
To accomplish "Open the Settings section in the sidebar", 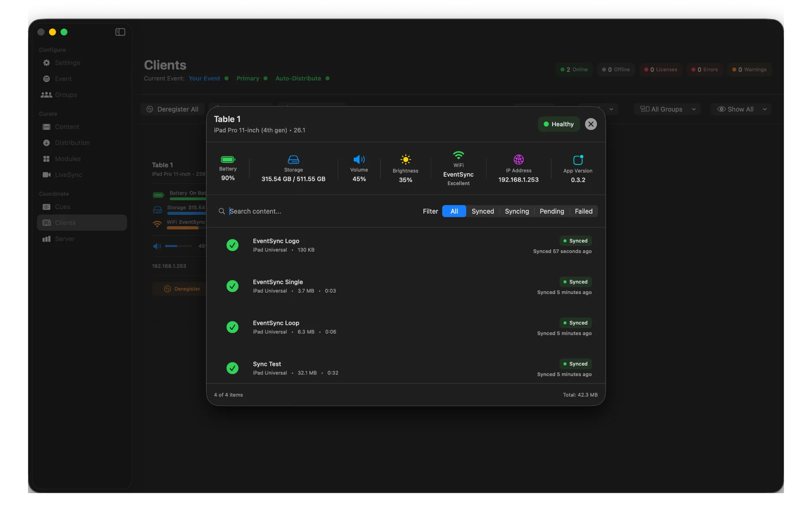I will point(67,63).
